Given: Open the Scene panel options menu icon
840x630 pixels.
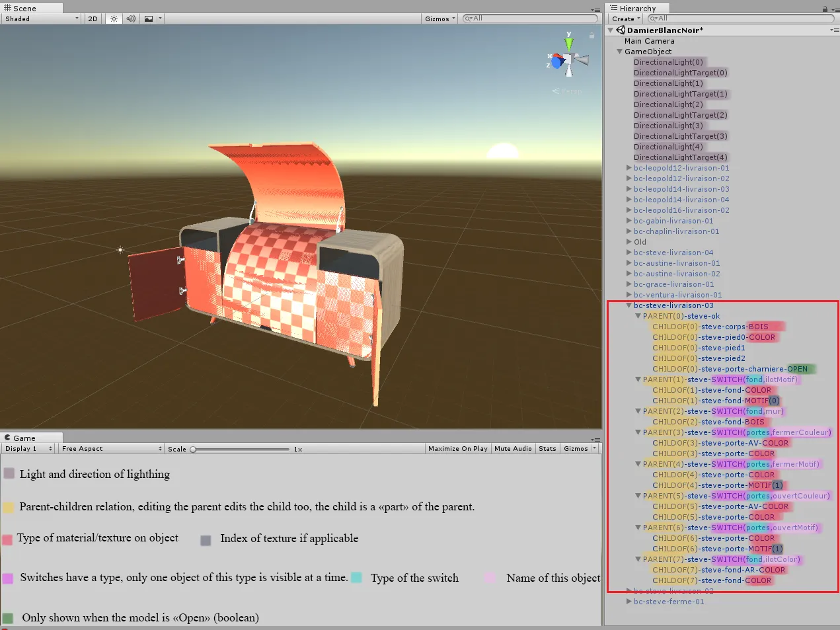Looking at the screenshot, I should [595, 10].
